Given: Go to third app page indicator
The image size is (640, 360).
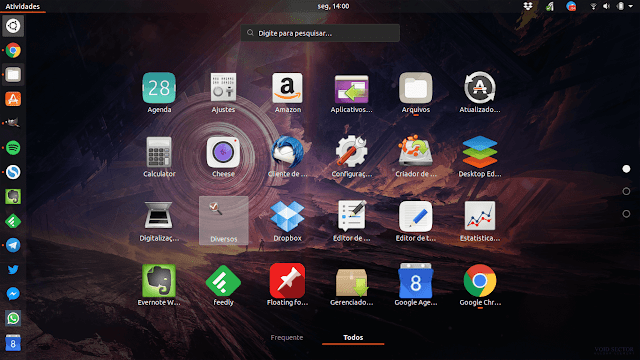Looking at the screenshot, I should click(626, 213).
